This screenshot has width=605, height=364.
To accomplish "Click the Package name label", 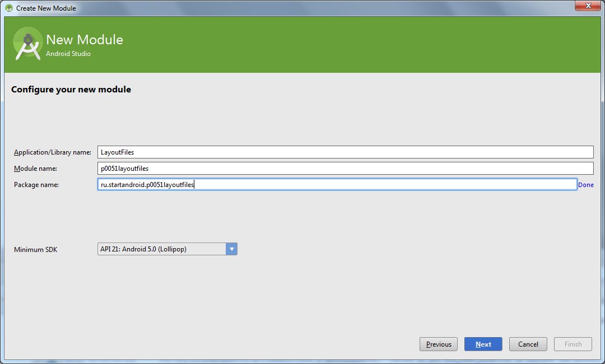I will [x=36, y=185].
